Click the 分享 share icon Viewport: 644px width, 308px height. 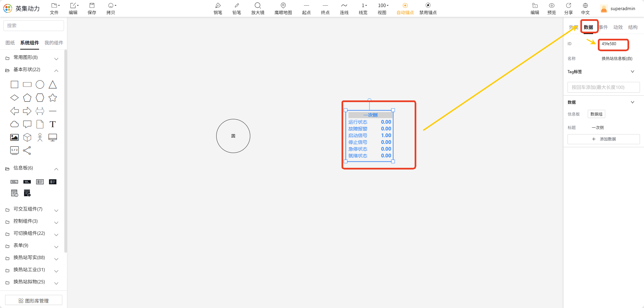tap(569, 8)
